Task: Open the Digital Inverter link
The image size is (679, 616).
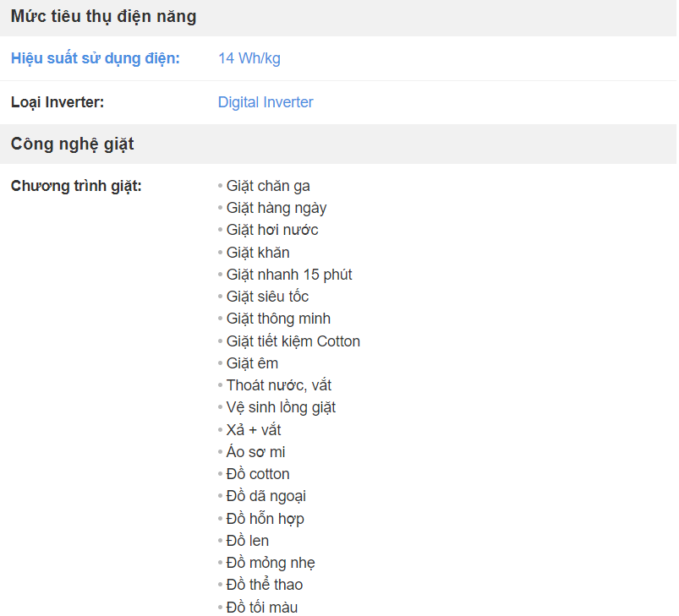Action: click(266, 102)
